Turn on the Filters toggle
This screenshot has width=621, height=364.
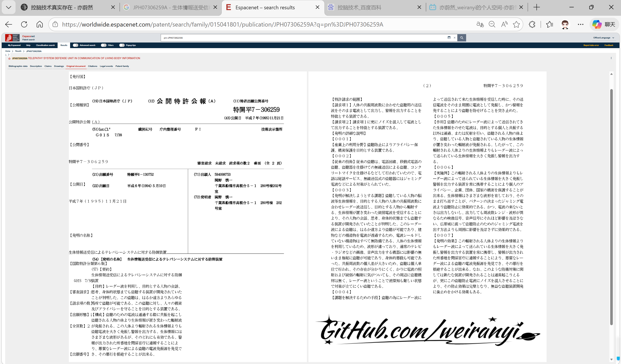point(104,45)
